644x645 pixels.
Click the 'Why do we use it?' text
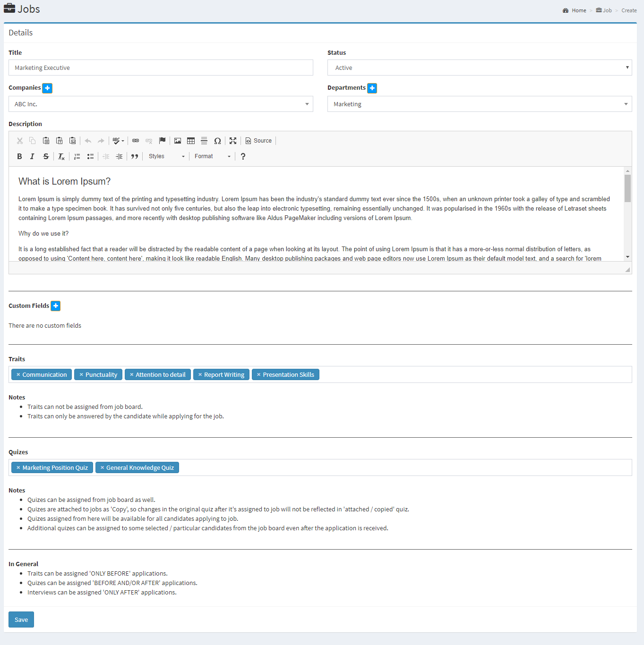[43, 233]
